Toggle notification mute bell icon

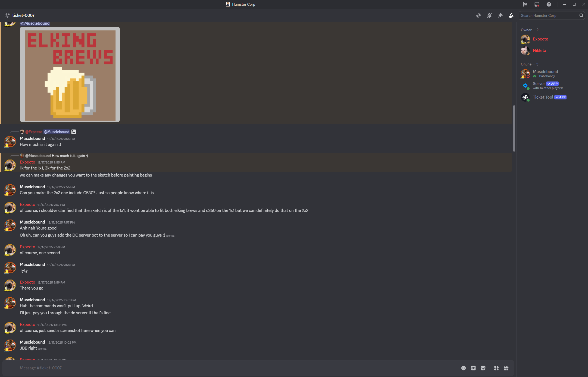[x=489, y=15]
